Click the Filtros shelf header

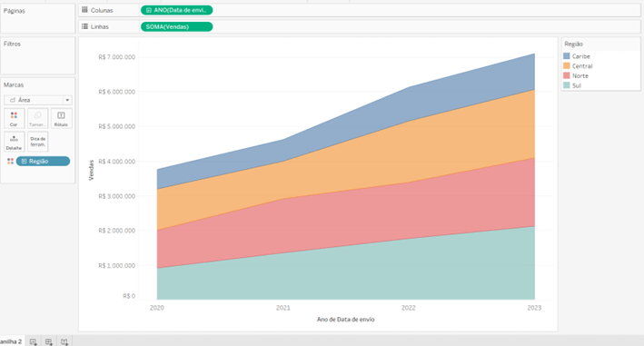tap(12, 44)
